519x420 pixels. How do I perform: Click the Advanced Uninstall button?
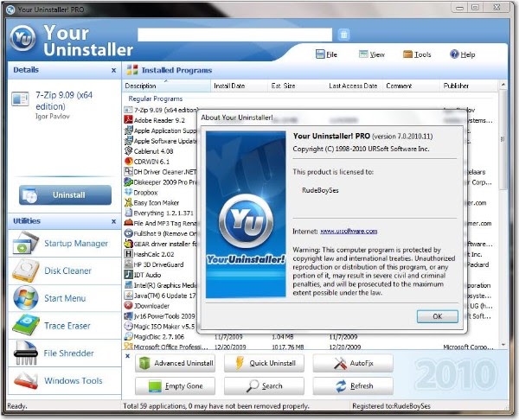[x=175, y=363]
